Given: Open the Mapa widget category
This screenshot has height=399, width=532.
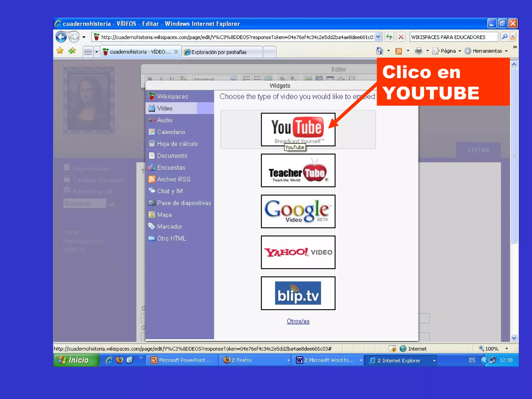Looking at the screenshot, I should [179, 215].
